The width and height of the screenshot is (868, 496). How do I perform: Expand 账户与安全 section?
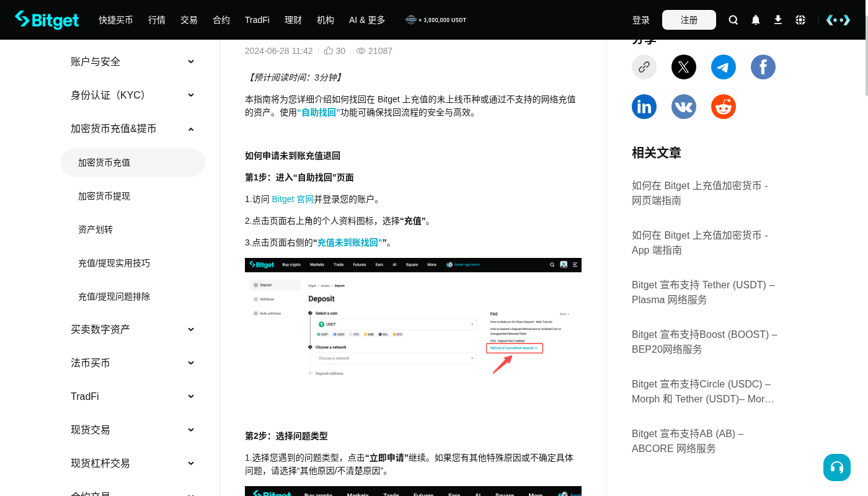[x=133, y=61]
